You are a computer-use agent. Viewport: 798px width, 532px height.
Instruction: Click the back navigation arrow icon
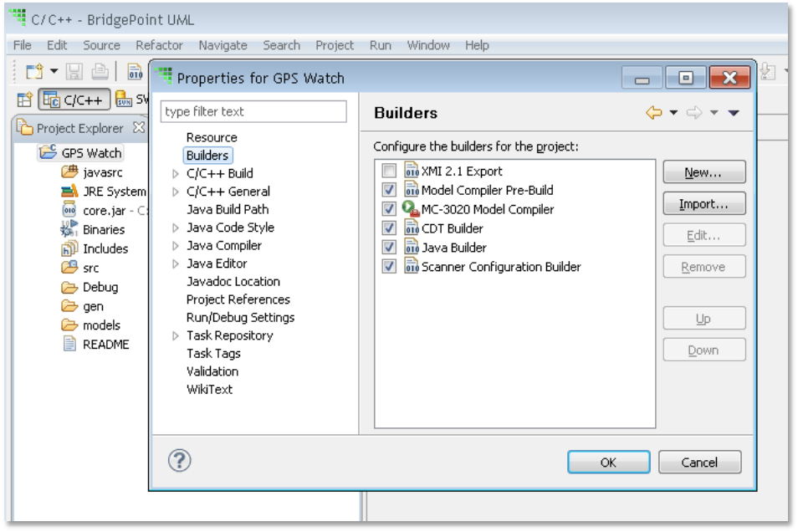pyautogui.click(x=654, y=113)
